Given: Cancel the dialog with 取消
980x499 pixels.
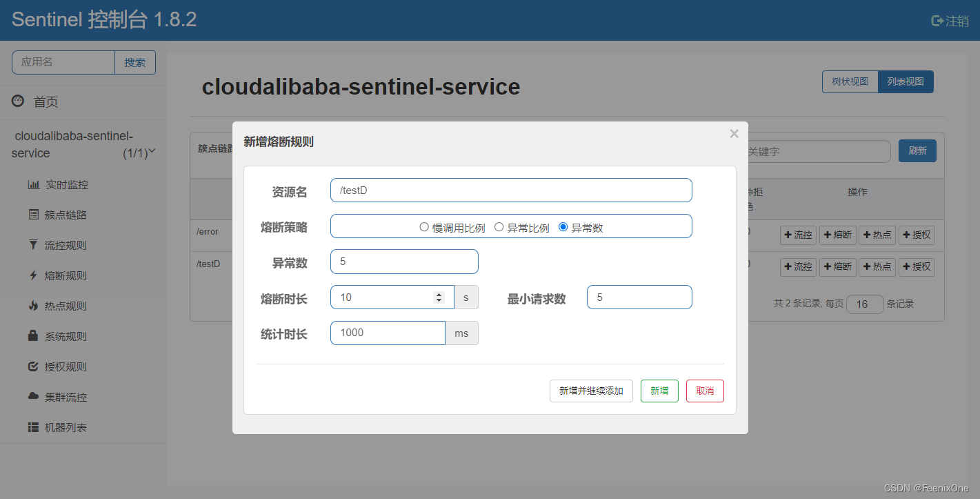Looking at the screenshot, I should (x=705, y=391).
